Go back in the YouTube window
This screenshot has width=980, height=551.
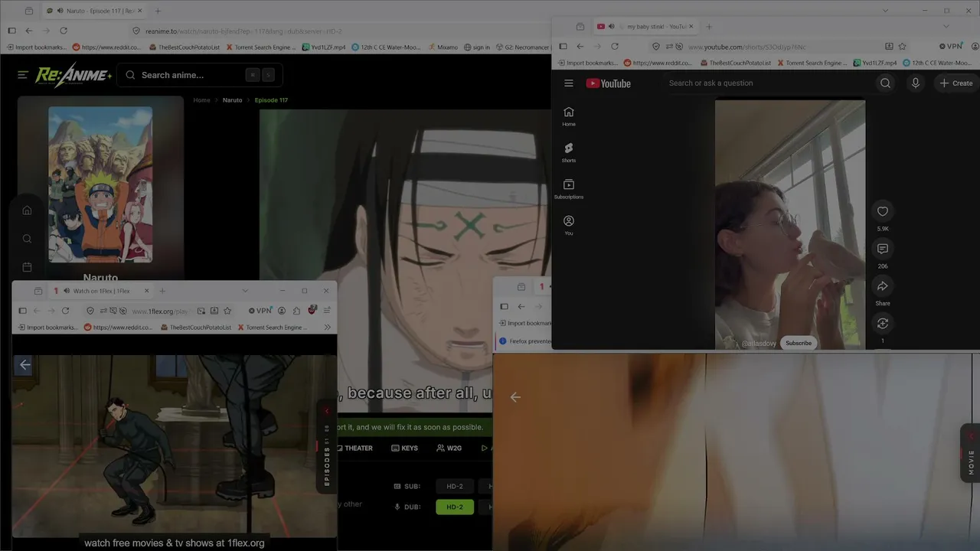pyautogui.click(x=580, y=47)
